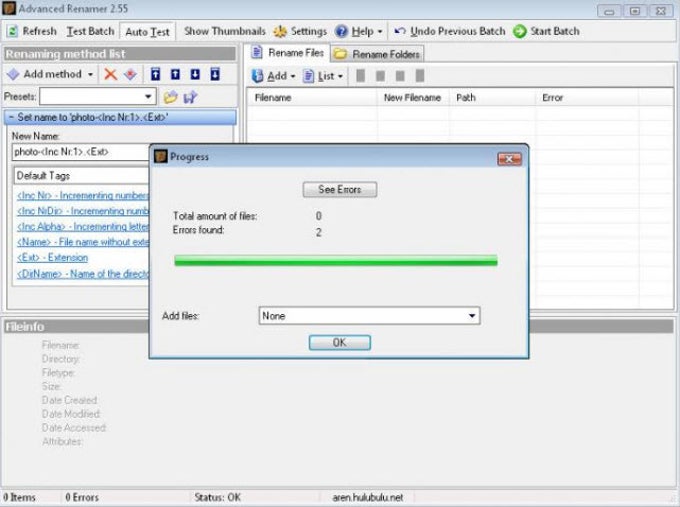Click the Rename Folders tab folder icon

[340, 54]
